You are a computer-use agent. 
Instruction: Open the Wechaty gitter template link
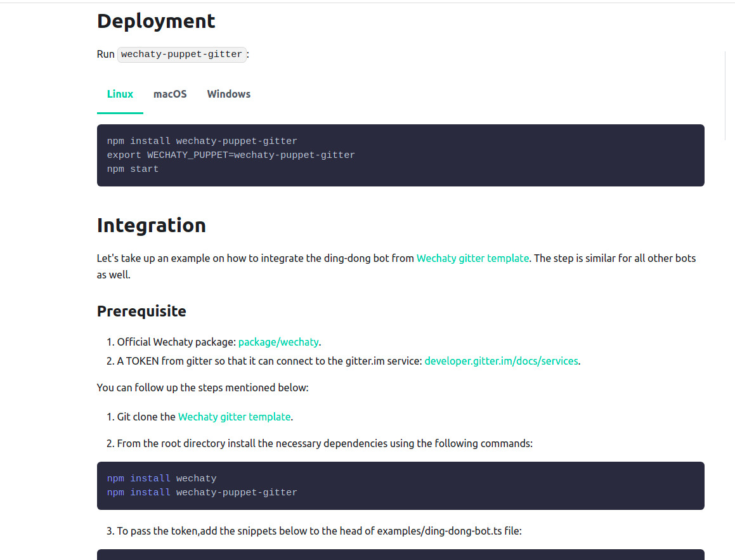472,258
